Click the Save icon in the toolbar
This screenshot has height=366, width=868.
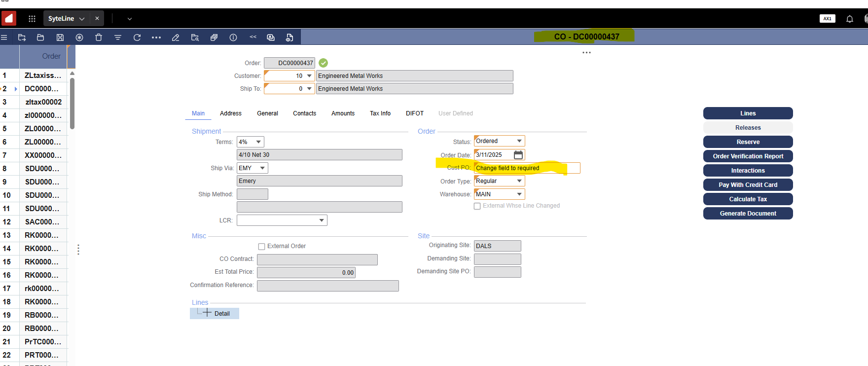(60, 37)
